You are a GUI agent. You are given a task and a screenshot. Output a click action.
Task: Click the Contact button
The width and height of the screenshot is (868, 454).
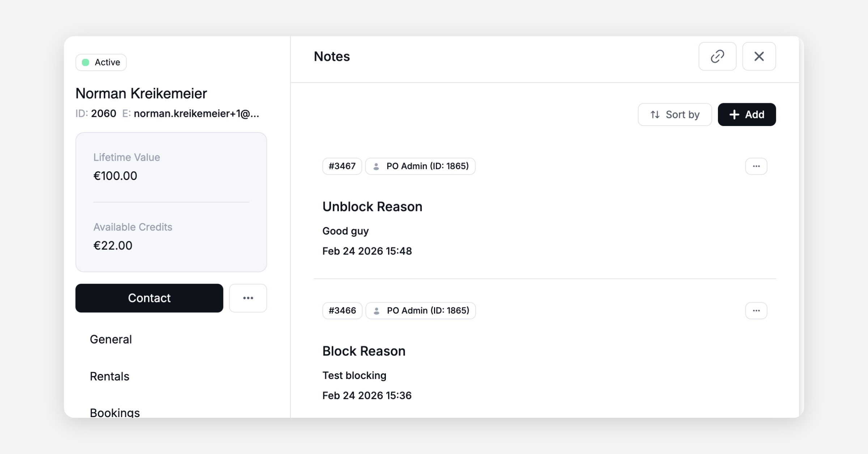pos(149,298)
